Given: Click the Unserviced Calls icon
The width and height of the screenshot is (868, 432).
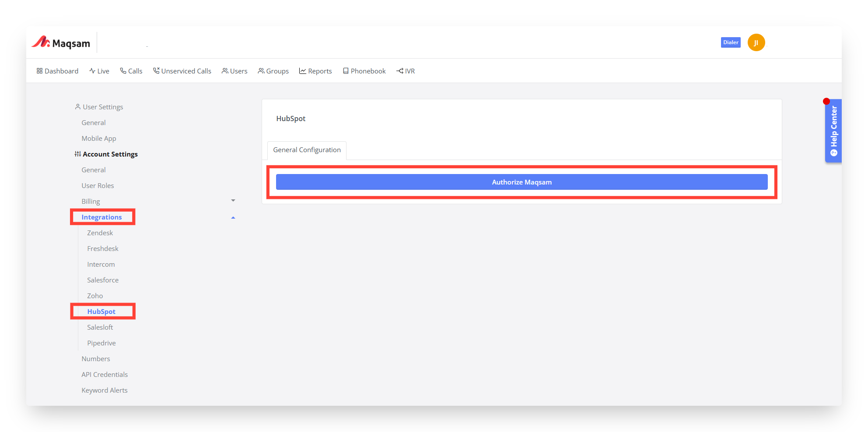Looking at the screenshot, I should click(x=156, y=71).
